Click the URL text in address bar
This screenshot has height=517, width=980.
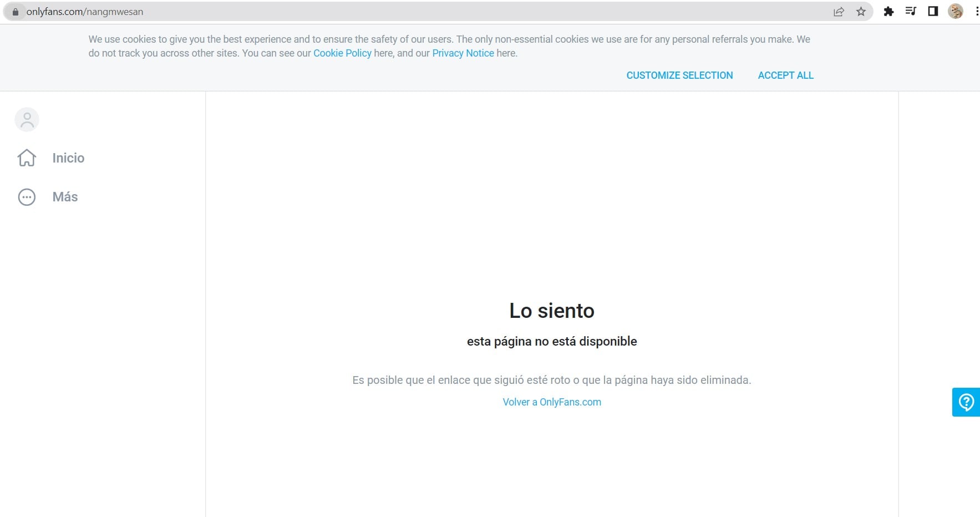coord(85,12)
